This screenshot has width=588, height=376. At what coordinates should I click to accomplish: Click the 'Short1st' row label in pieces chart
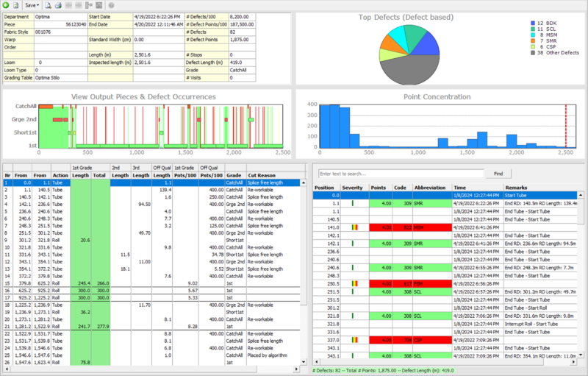point(25,132)
